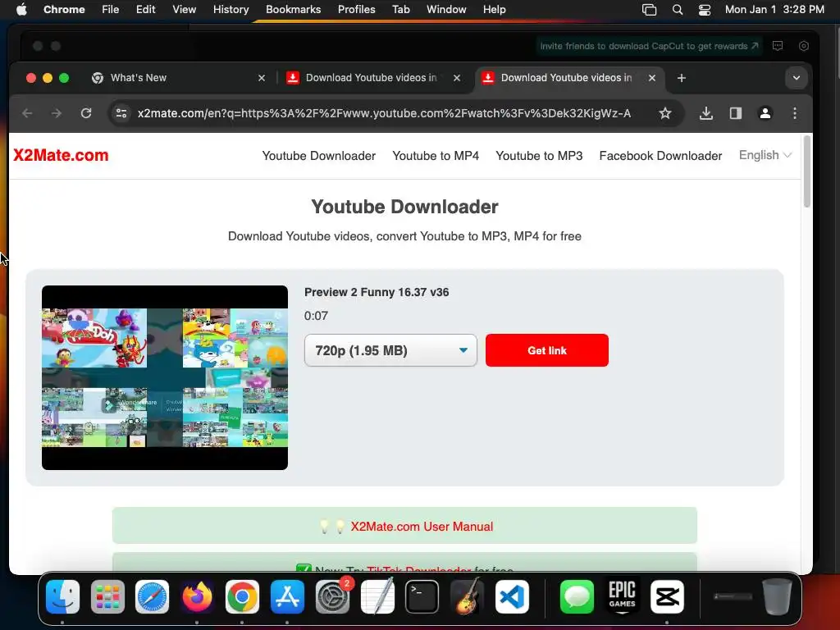Click the Preview 2 Funny 16.37 v36 title
The width and height of the screenshot is (840, 630).
click(x=377, y=293)
